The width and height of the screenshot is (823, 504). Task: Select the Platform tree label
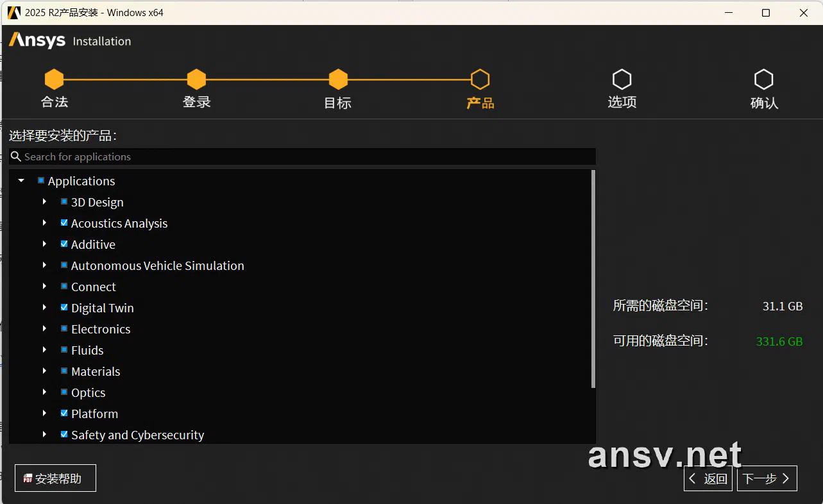tap(95, 414)
